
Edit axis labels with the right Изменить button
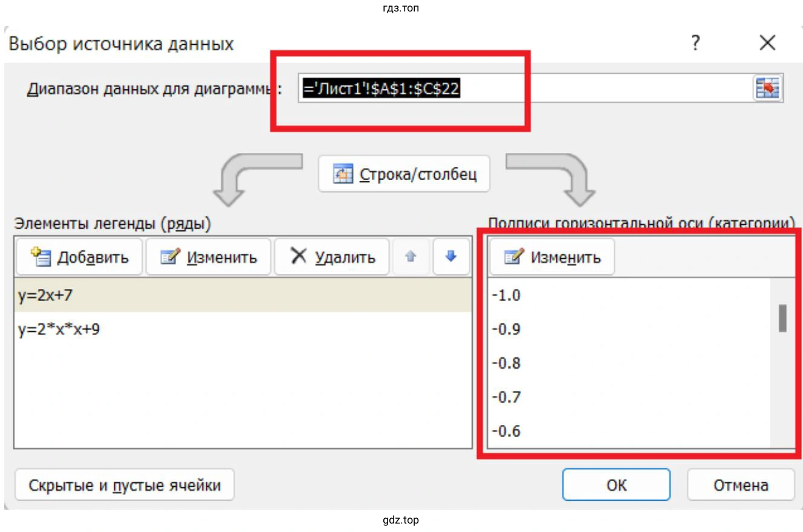[x=551, y=257]
